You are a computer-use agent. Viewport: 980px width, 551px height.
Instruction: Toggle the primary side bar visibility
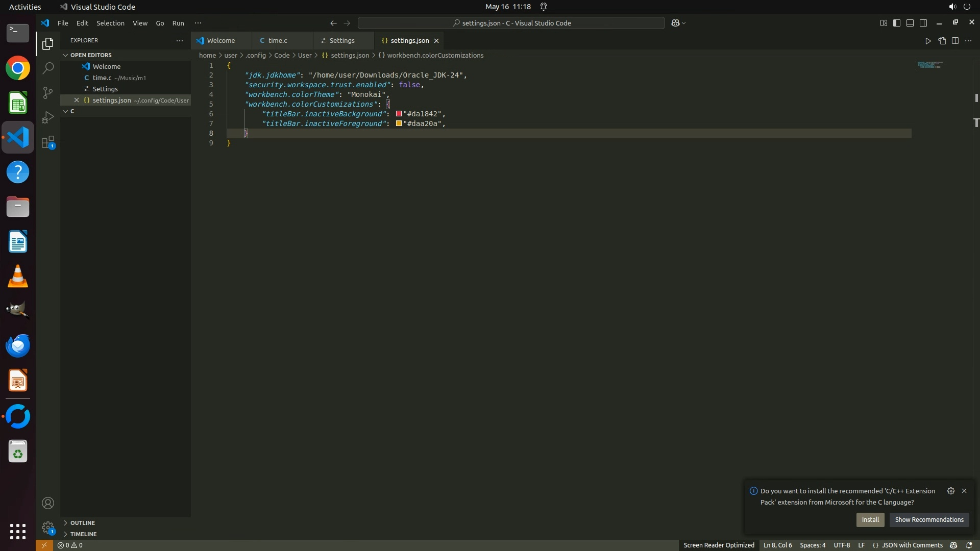point(897,23)
